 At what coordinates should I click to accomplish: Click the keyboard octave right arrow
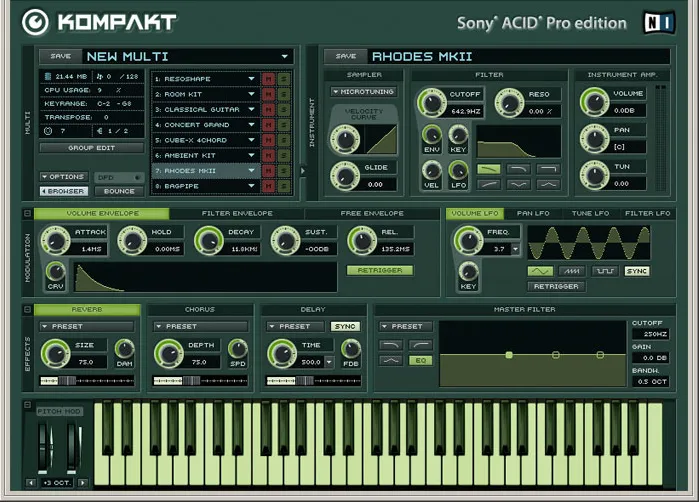(82, 482)
